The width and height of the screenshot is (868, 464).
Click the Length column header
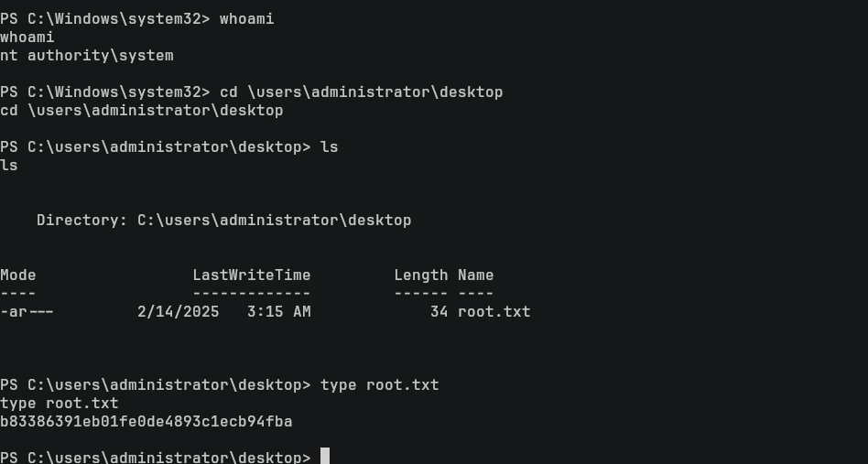click(420, 275)
